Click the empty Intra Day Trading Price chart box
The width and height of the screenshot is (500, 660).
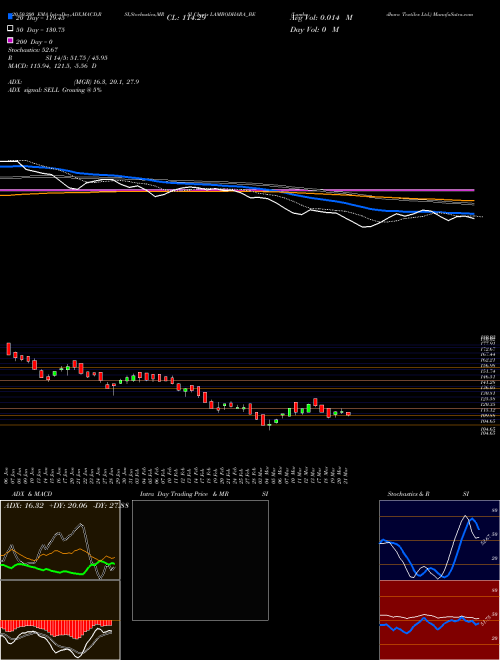point(200,560)
